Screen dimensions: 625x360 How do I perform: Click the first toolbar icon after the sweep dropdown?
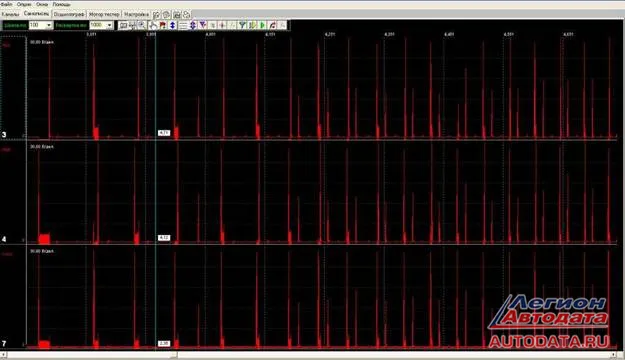point(123,25)
